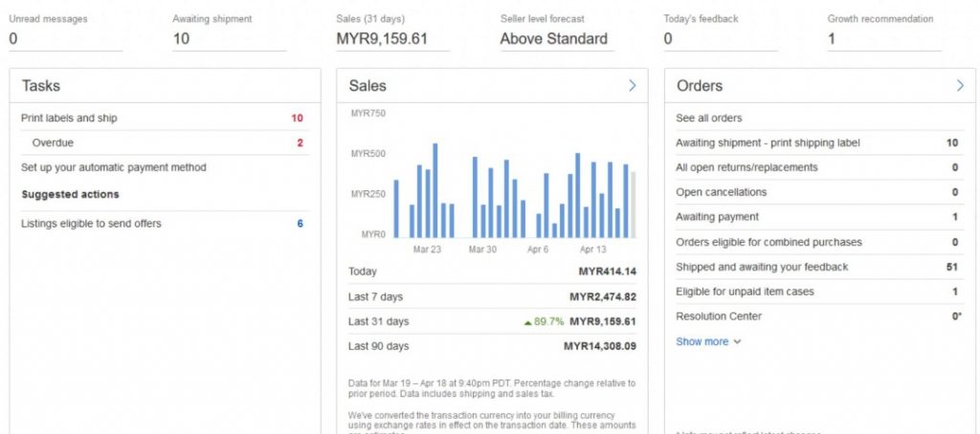Click the Growth recommendation count
Screen dimensions: 980x434
(x=832, y=39)
